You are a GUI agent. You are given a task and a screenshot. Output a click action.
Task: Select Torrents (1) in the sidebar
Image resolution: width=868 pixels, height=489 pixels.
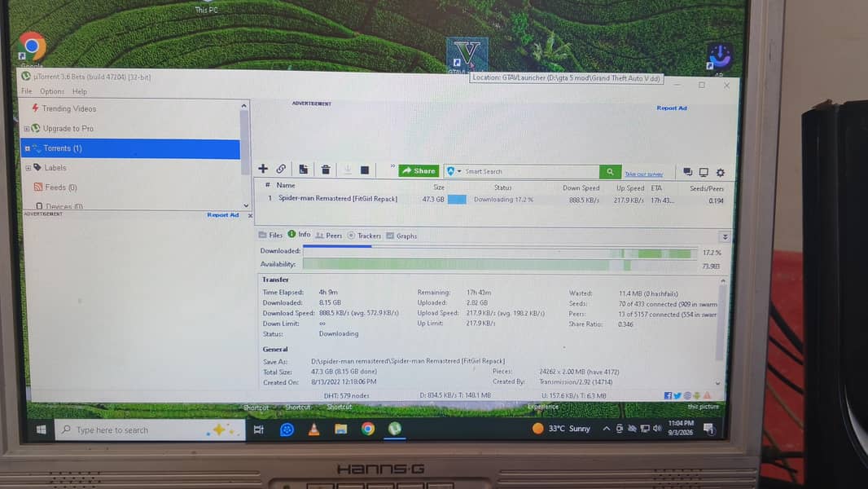(130, 148)
